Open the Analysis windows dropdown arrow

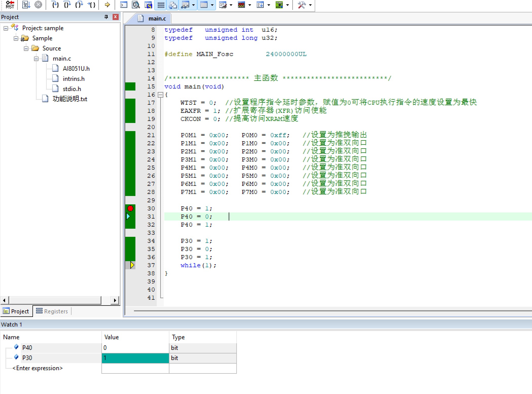tap(250, 5)
